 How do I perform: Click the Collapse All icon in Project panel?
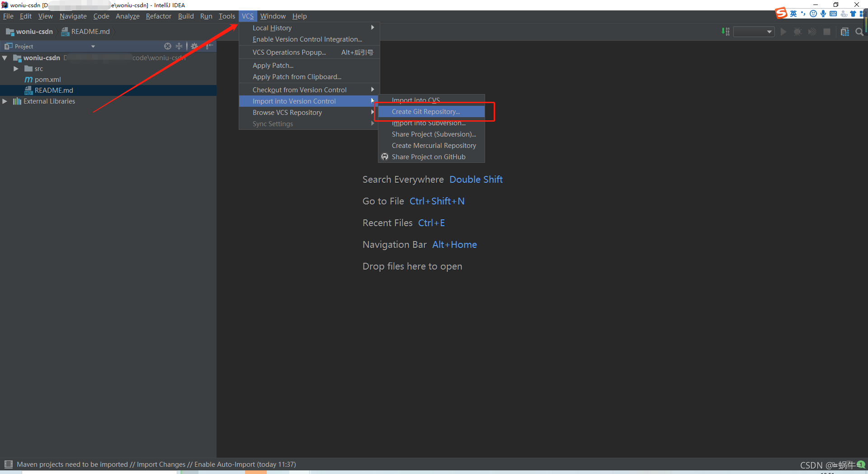(179, 46)
